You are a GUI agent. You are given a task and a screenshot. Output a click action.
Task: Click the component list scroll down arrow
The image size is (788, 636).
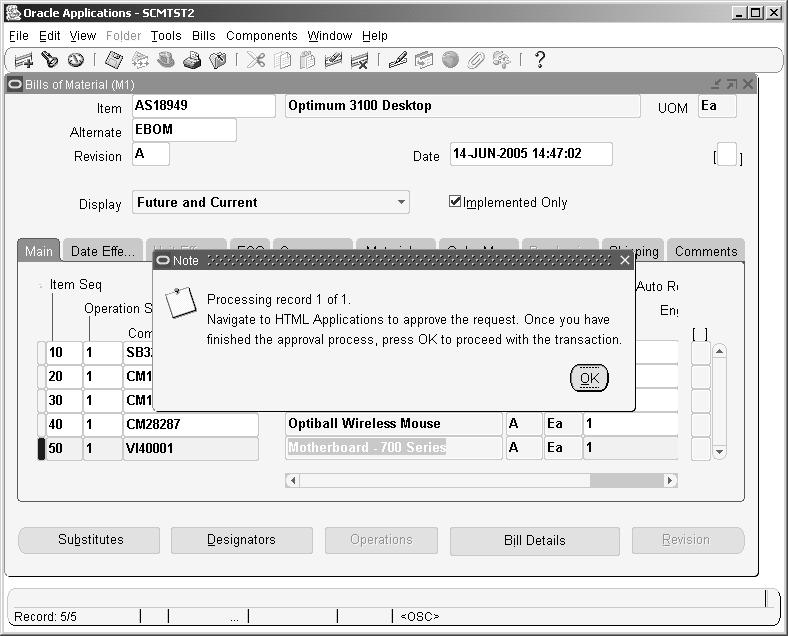pos(720,452)
